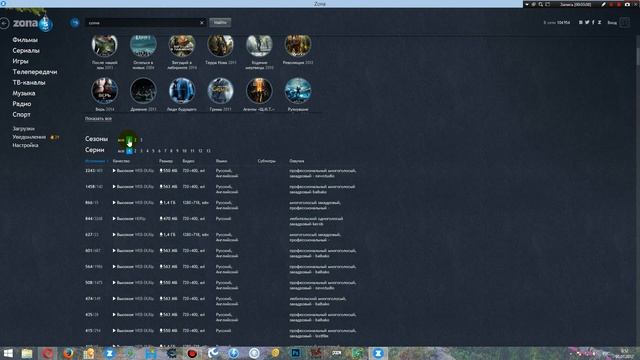Select episode 10 in Серии
This screenshot has width=640, height=360.
point(184,151)
